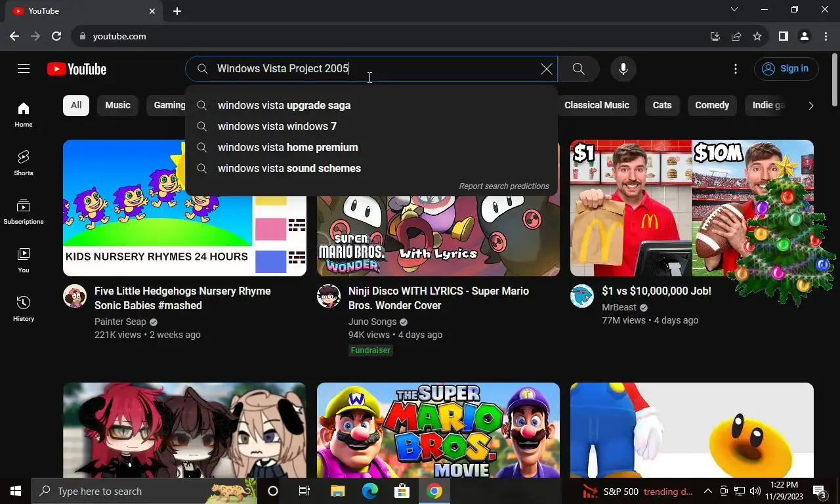Select the Music filter chip

click(118, 105)
